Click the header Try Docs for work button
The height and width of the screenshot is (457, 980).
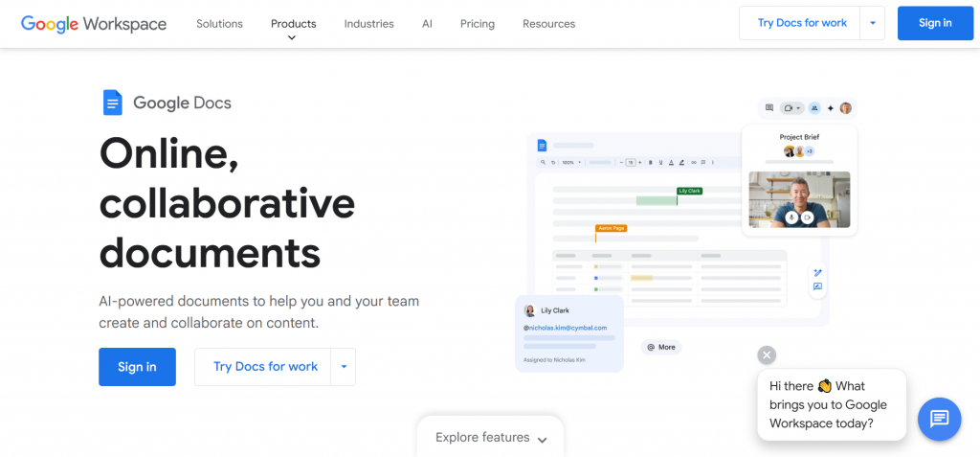point(803,23)
